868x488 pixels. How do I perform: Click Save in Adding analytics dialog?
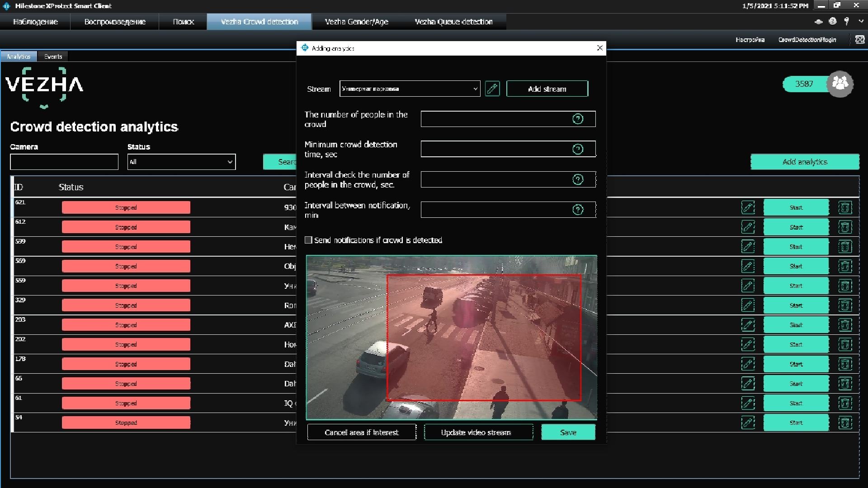[568, 432]
